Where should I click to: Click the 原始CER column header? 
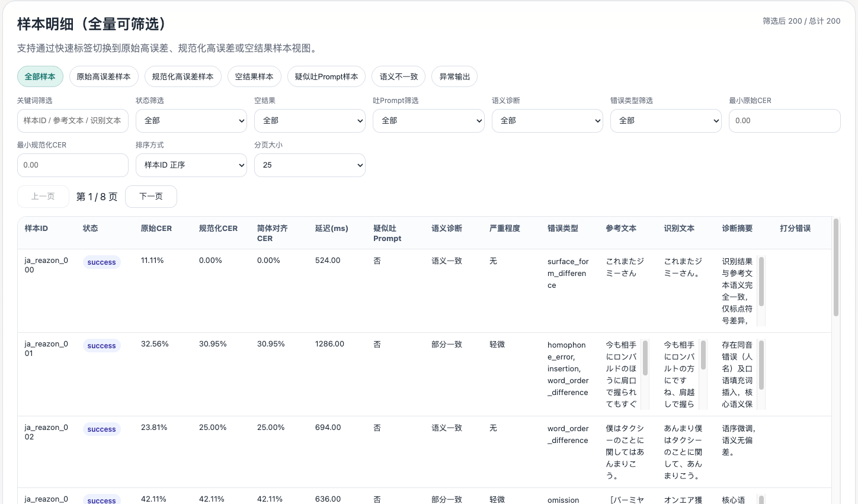pyautogui.click(x=156, y=229)
